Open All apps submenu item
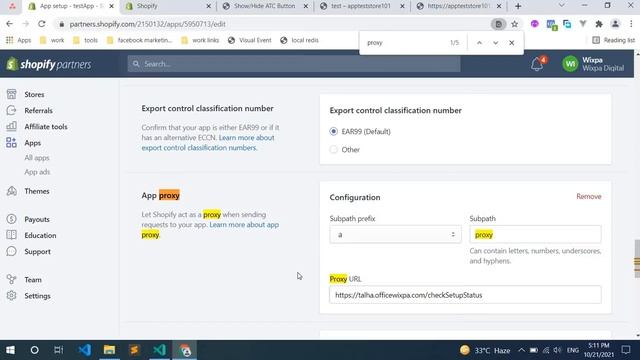Screen dimensions: 640x360 37,158
